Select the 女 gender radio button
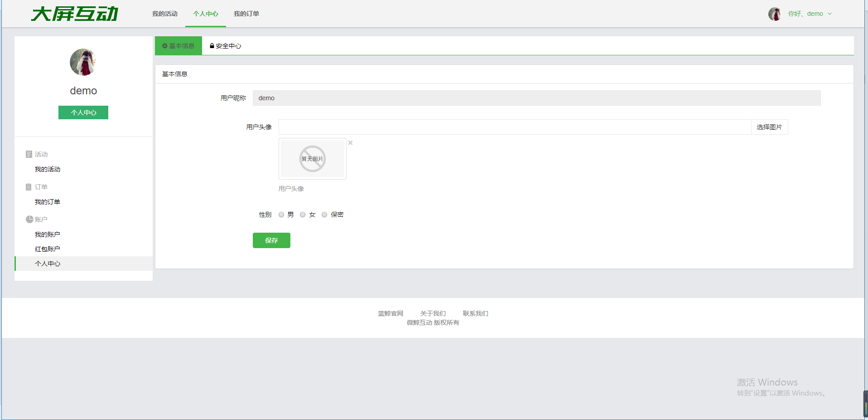 pos(303,215)
